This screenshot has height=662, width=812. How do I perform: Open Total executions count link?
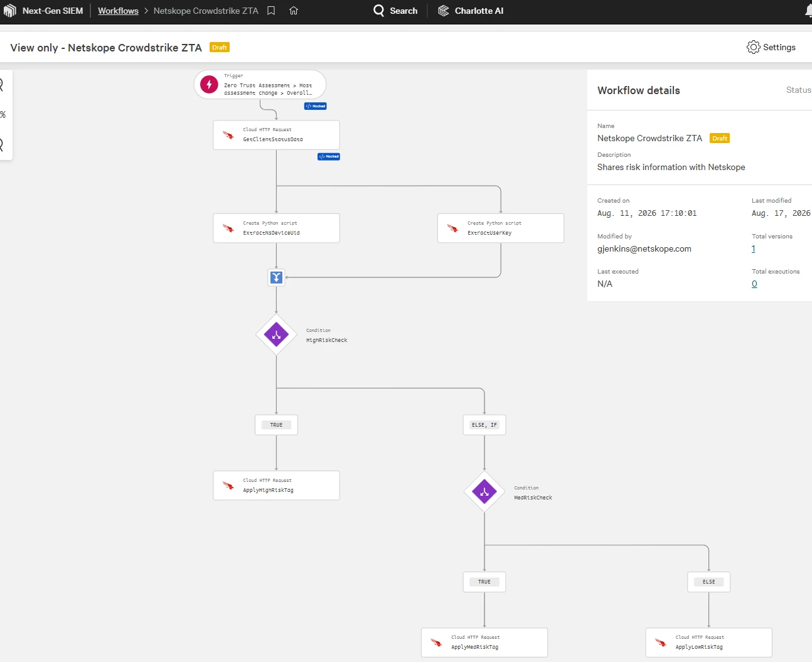pos(754,284)
